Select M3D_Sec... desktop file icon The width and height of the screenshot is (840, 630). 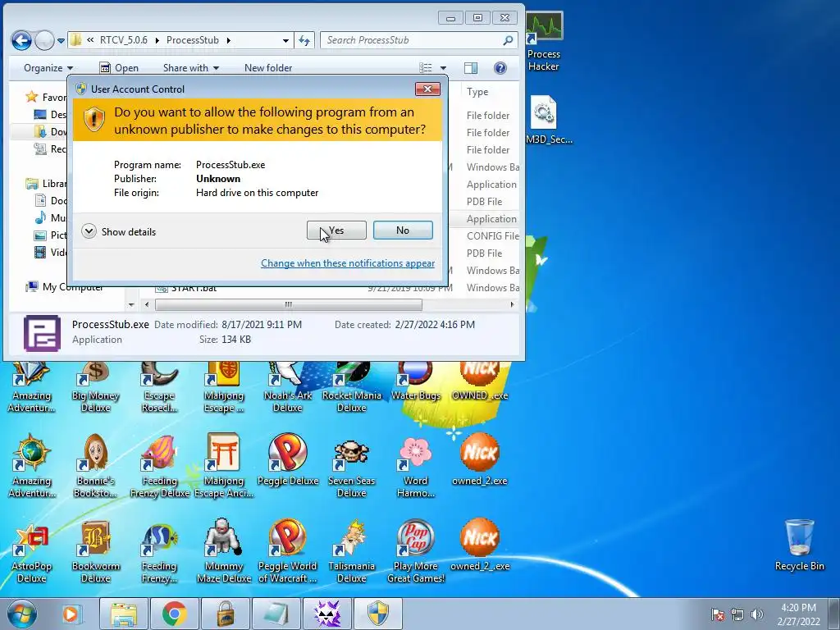point(549,120)
